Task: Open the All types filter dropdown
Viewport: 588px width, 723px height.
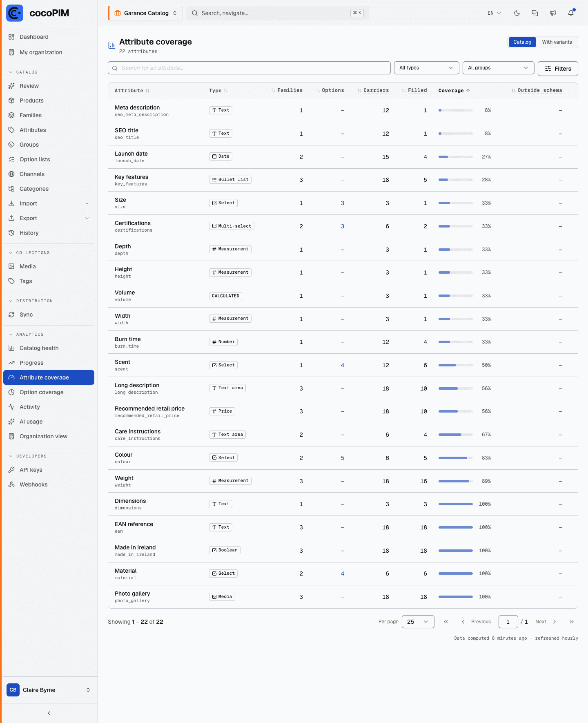Action: click(x=427, y=68)
